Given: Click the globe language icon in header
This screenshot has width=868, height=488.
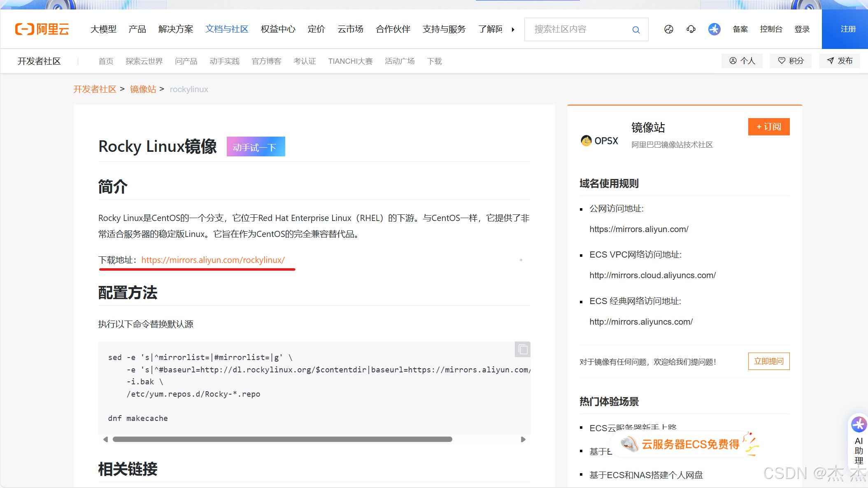Looking at the screenshot, I should (x=669, y=29).
